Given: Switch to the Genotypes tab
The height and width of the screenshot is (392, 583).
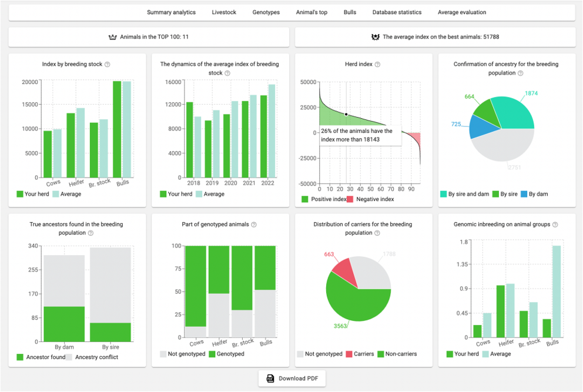Looking at the screenshot, I should pos(266,12).
